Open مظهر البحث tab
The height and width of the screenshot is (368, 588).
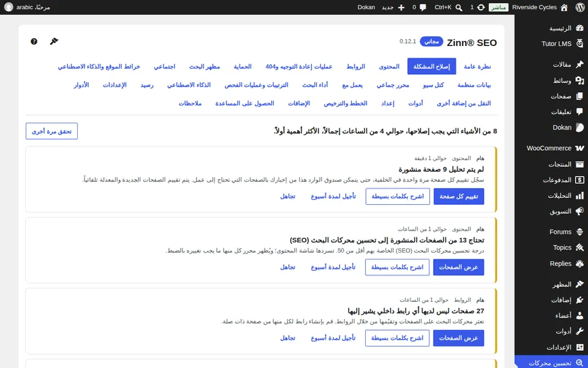pyautogui.click(x=205, y=66)
